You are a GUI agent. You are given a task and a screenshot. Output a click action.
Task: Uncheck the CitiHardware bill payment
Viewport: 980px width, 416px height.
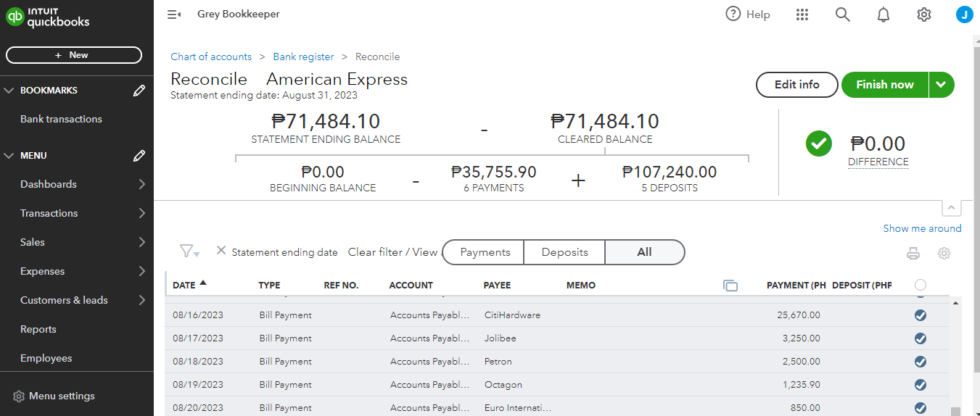pos(921,315)
